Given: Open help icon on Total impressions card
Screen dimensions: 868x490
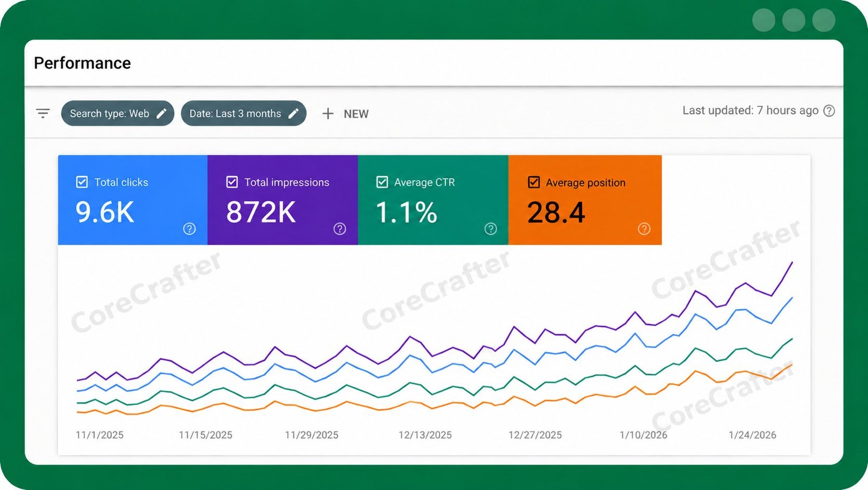Looking at the screenshot, I should 340,229.
